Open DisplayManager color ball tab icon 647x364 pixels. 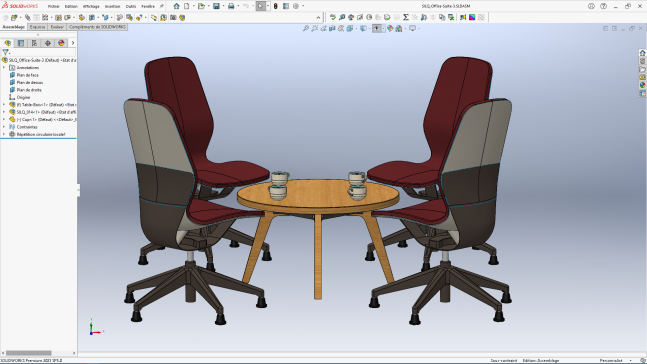[x=61, y=43]
